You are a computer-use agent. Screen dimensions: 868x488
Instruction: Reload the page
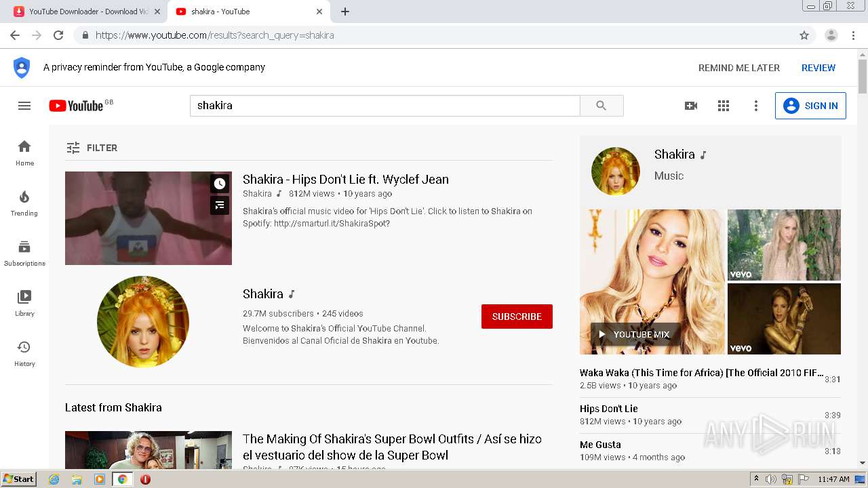[58, 35]
